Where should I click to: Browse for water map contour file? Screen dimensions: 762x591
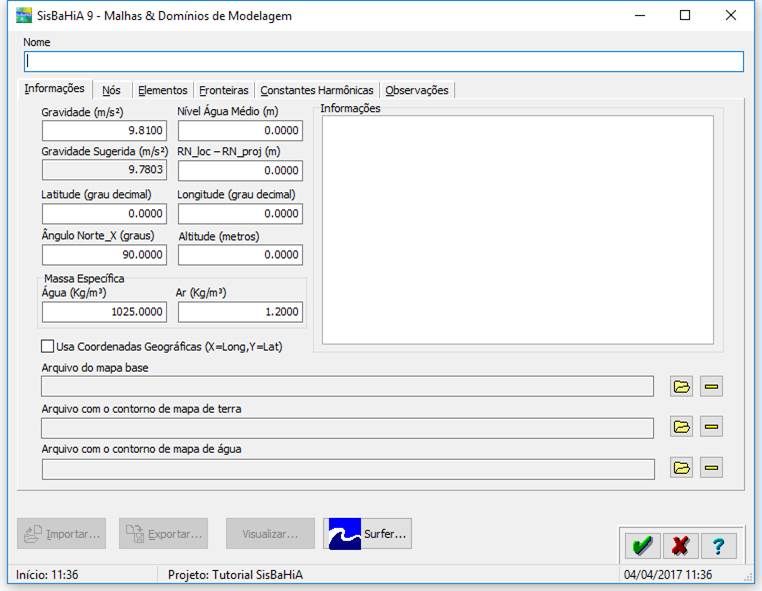coord(681,468)
